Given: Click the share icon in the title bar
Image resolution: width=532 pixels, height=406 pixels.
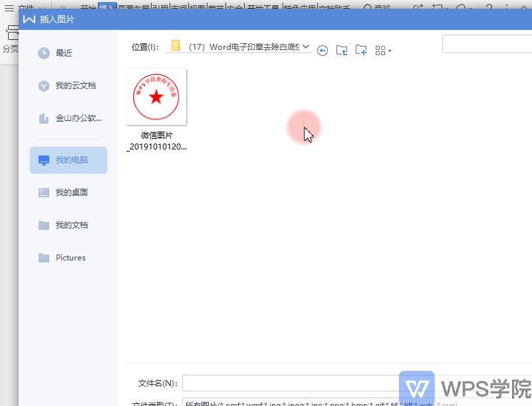Looking at the screenshot, I should [x=418, y=5].
